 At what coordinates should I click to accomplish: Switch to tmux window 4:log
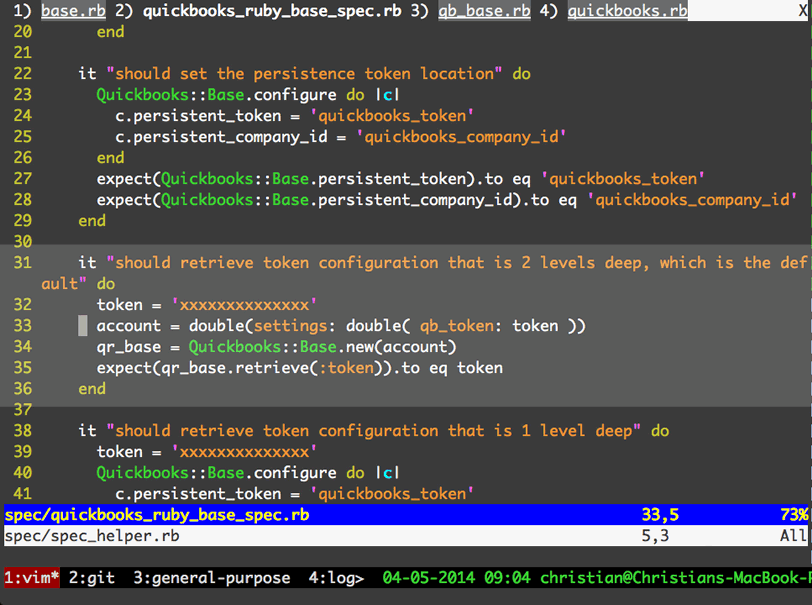click(336, 578)
